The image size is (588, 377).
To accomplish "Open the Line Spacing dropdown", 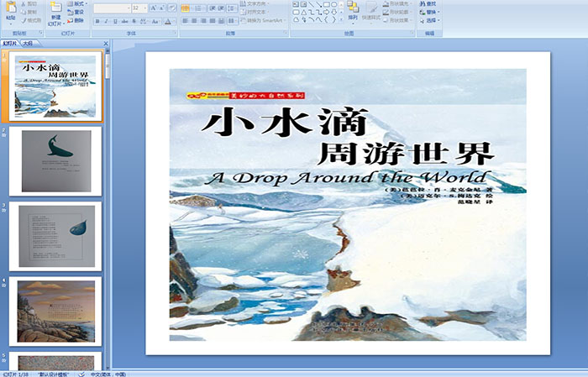I will [232, 8].
